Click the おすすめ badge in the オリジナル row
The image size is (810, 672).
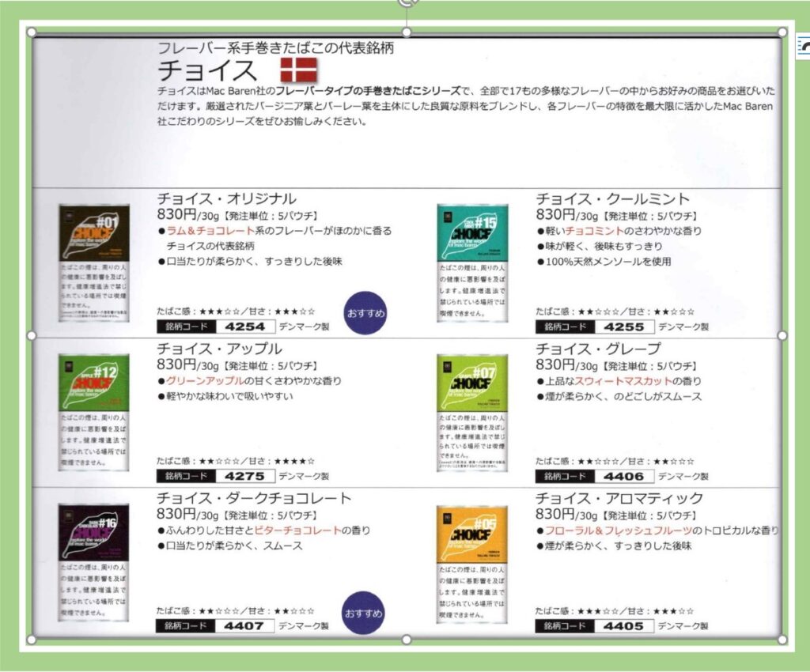[x=365, y=313]
